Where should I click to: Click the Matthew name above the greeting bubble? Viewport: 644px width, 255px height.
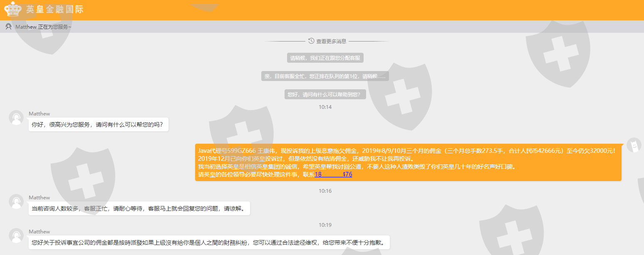click(x=39, y=114)
